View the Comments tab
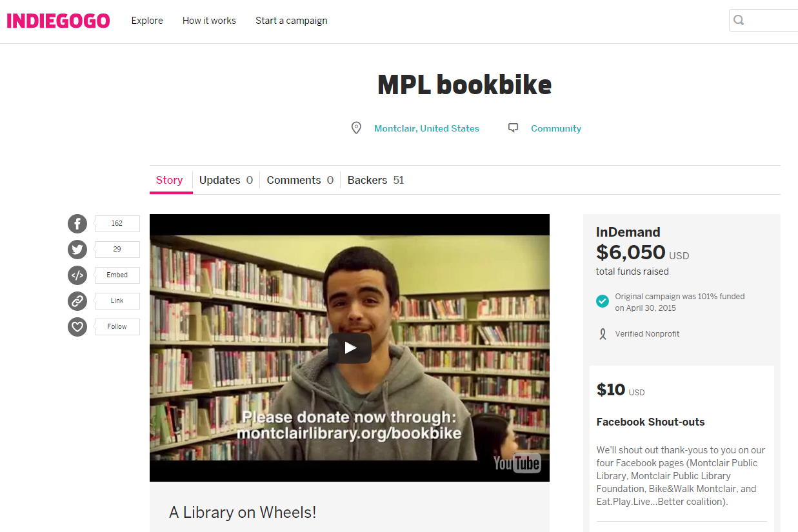798x532 pixels. pyautogui.click(x=300, y=180)
